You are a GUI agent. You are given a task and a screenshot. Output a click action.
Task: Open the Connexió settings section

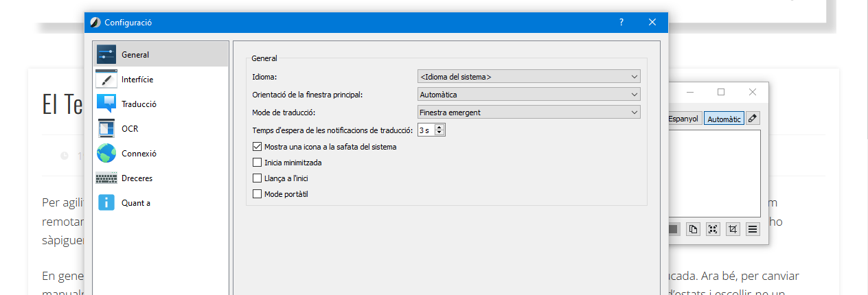[x=139, y=154]
